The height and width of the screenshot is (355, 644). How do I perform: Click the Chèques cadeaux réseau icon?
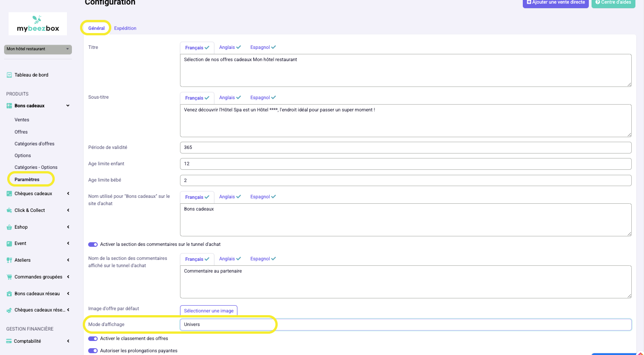coord(9,310)
